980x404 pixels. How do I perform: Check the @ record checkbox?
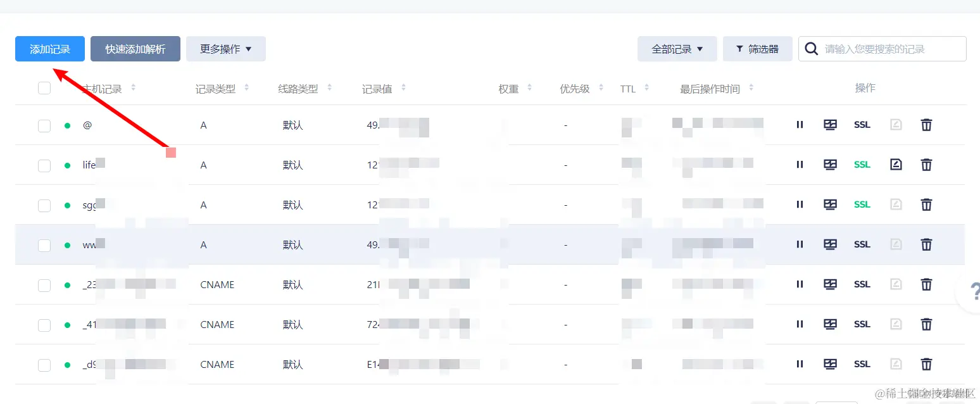click(44, 125)
